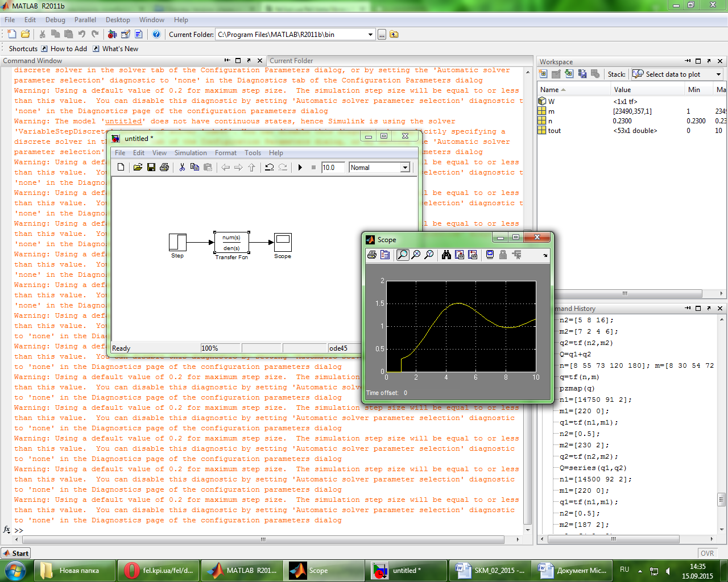
Task: Open Profiler icon in MATLAB toolbar
Action: coord(138,34)
